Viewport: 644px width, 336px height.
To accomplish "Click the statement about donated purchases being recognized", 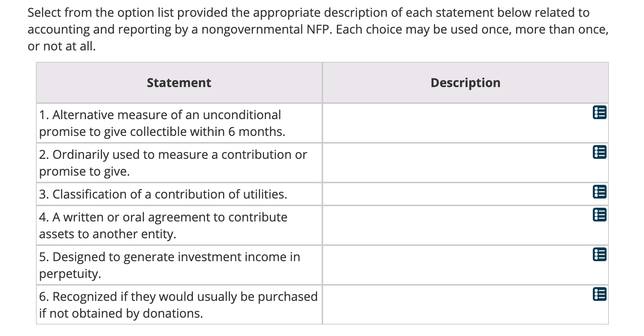I will point(178,304).
